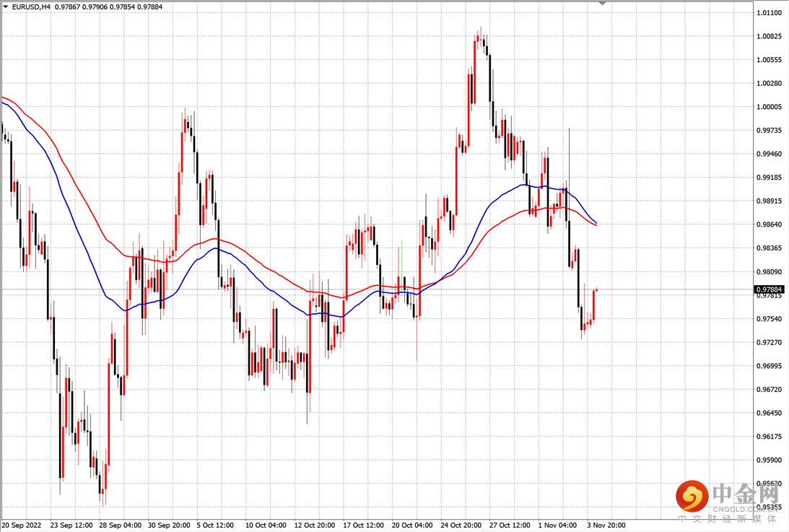Image resolution: width=789 pixels, height=532 pixels.
Task: Click the 0.96720 price axis label
Action: [x=770, y=390]
